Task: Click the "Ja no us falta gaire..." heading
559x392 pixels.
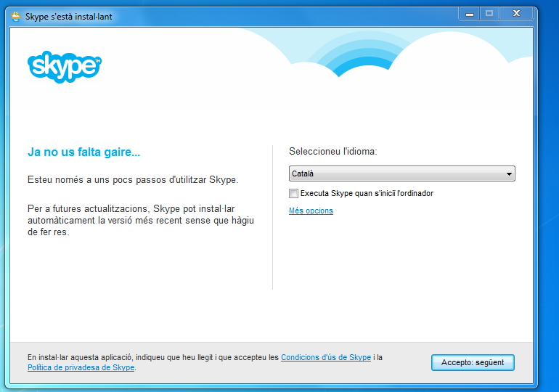Action: coord(83,152)
